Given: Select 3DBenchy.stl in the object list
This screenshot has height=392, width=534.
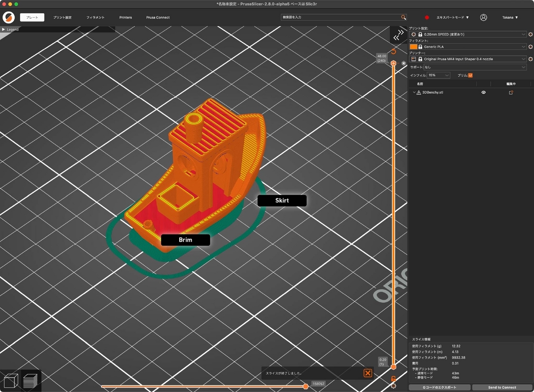Looking at the screenshot, I should click(433, 93).
